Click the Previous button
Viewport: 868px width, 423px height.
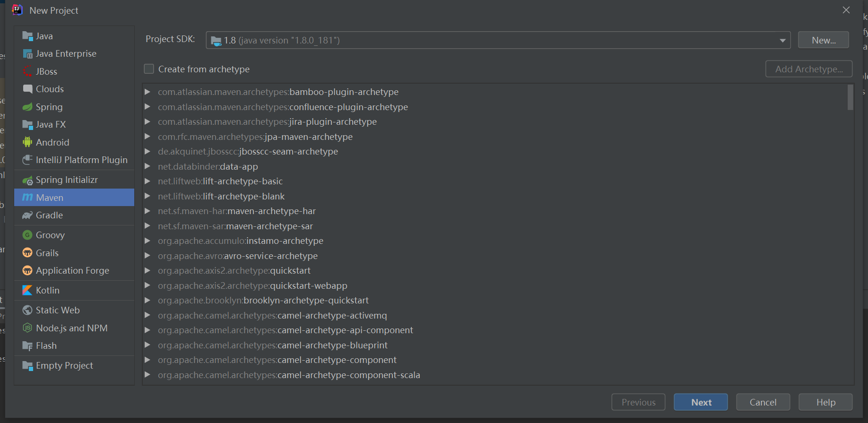coord(638,402)
